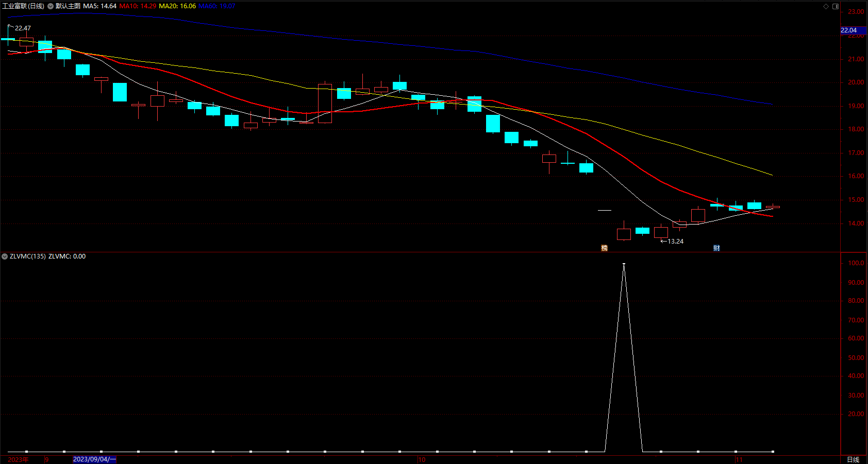
Task: Select the MA10: 14.29 indicator label
Action: pyautogui.click(x=138, y=6)
